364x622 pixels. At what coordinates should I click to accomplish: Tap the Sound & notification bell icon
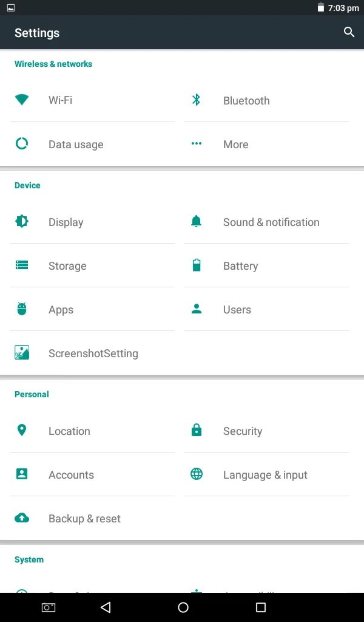point(197,221)
